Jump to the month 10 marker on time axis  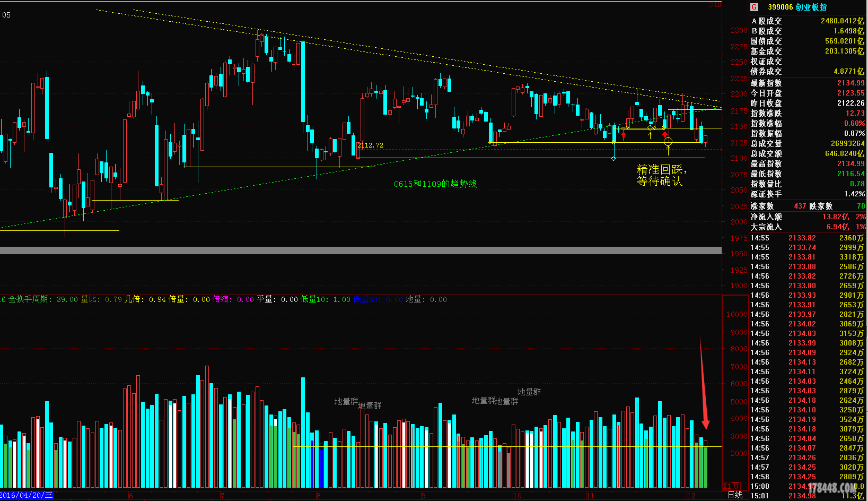coord(517,496)
